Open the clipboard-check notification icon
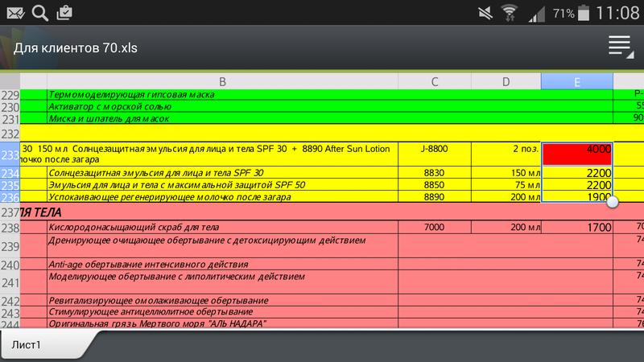 tap(64, 13)
